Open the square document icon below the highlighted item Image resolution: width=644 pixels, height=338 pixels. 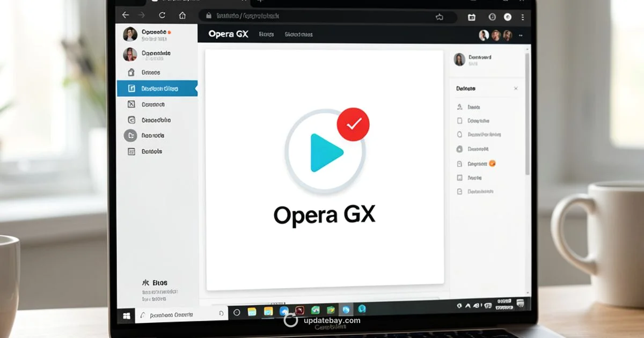130,104
